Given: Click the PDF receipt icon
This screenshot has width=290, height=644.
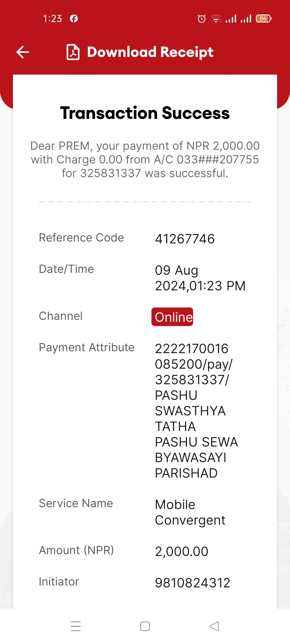Looking at the screenshot, I should point(73,52).
